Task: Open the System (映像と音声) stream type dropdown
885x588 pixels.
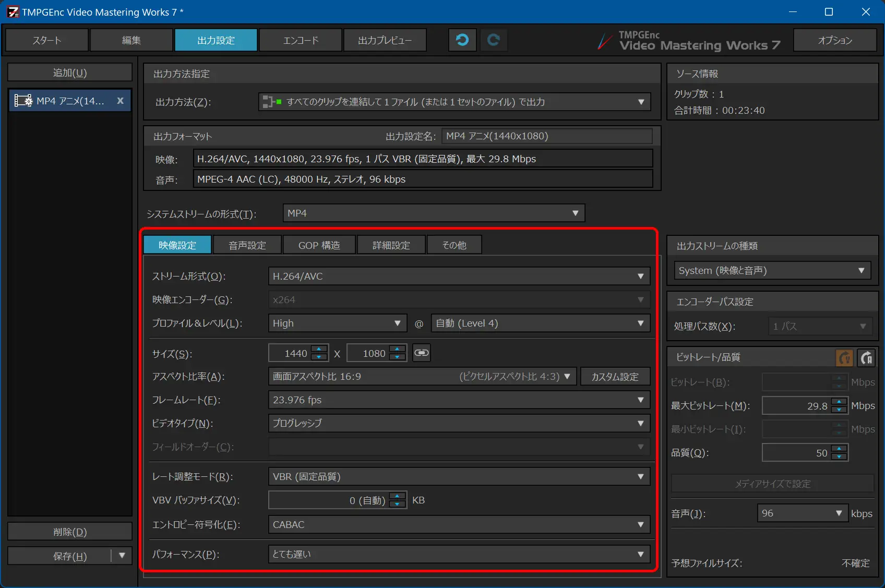Action: (773, 270)
